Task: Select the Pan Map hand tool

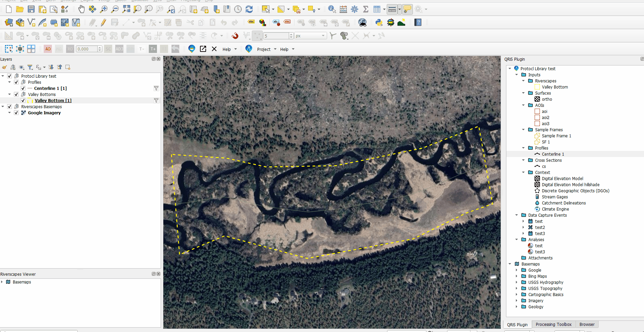Action: coord(81,9)
